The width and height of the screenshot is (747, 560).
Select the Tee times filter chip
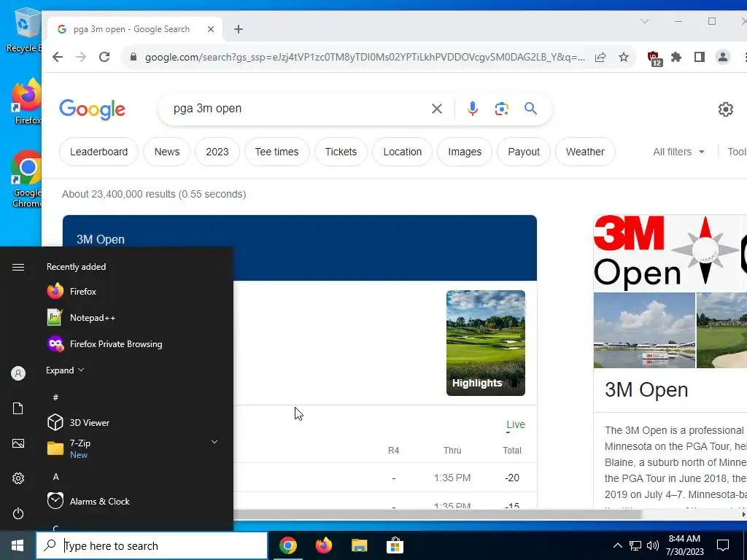coord(276,152)
